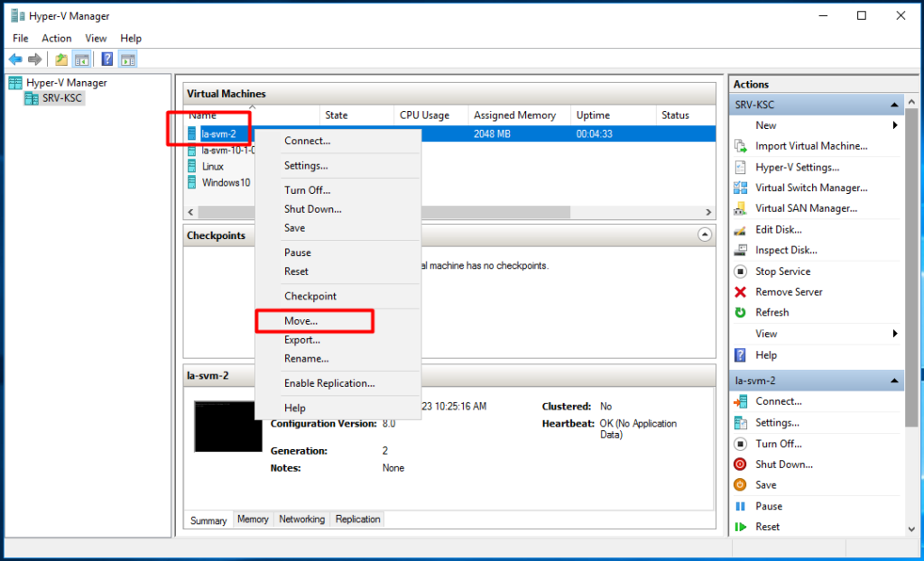Choose Checkpoint from the context menu
The width and height of the screenshot is (924, 561).
[x=337, y=297]
